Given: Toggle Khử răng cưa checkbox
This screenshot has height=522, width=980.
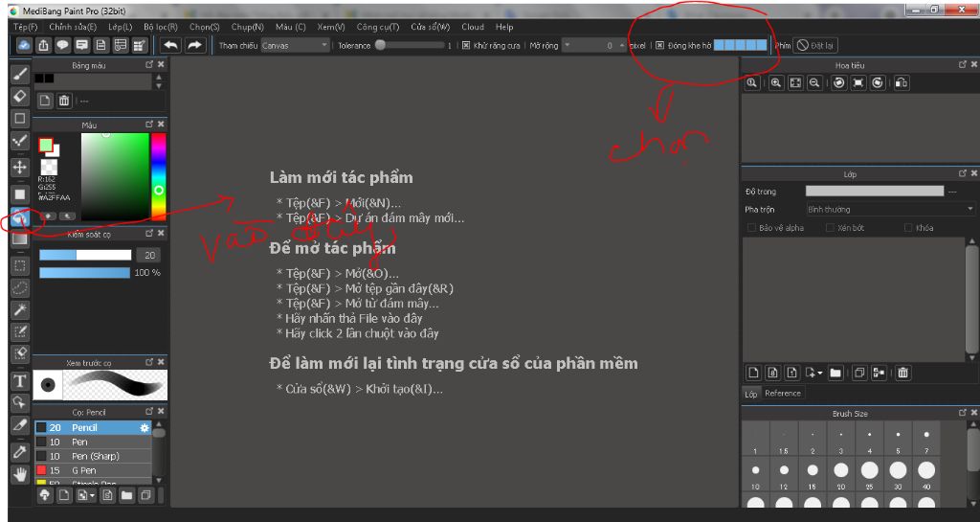Looking at the screenshot, I should click(466, 45).
